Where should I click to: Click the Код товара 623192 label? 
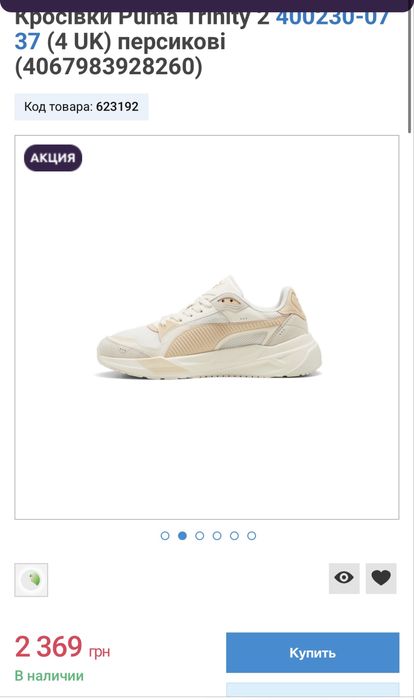[x=81, y=107]
